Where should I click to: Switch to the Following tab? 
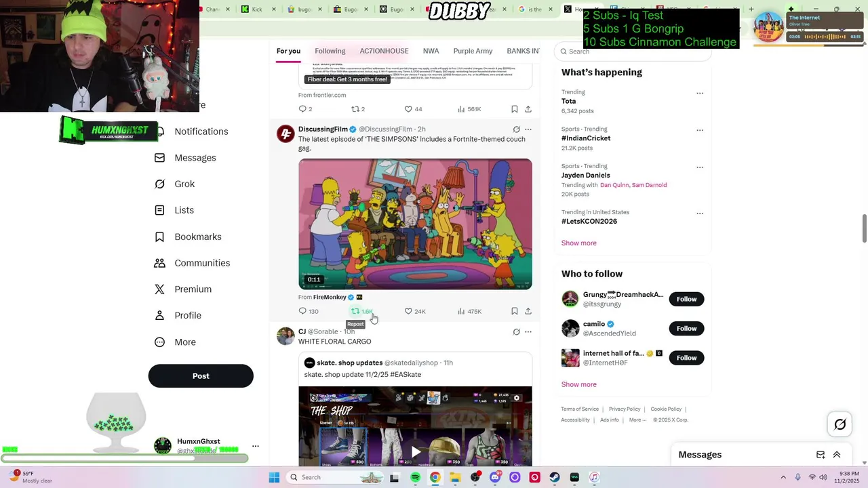tap(330, 51)
